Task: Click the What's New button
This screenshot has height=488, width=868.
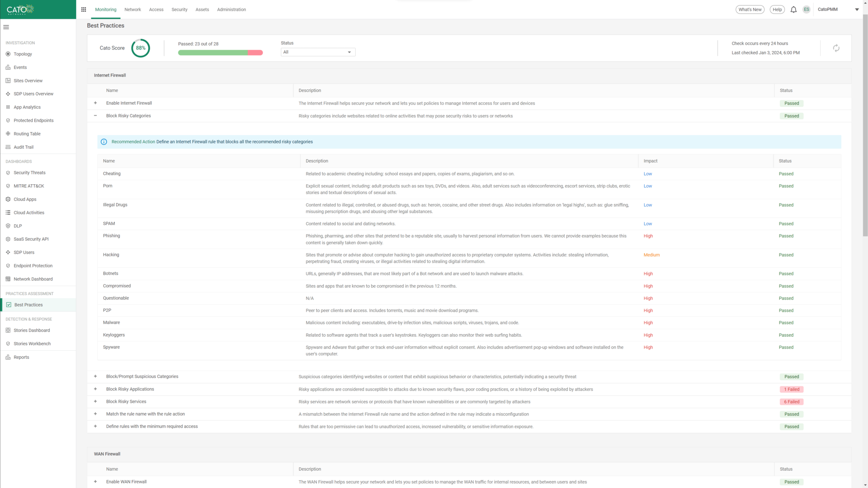Action: (750, 9)
